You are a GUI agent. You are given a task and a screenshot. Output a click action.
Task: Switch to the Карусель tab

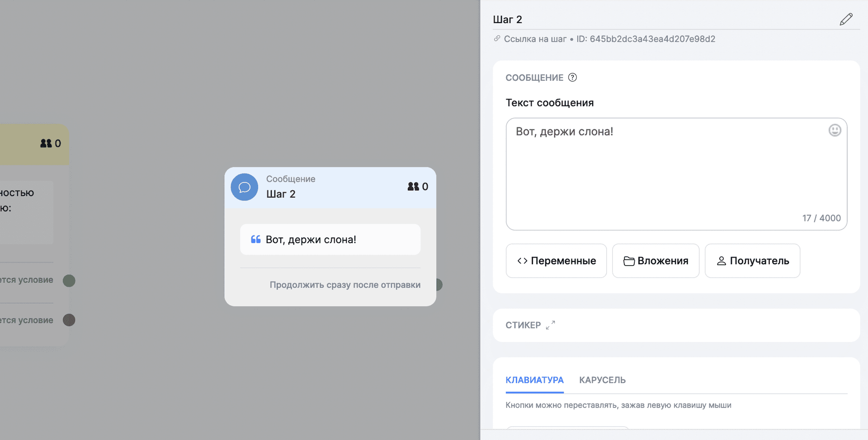(x=602, y=380)
